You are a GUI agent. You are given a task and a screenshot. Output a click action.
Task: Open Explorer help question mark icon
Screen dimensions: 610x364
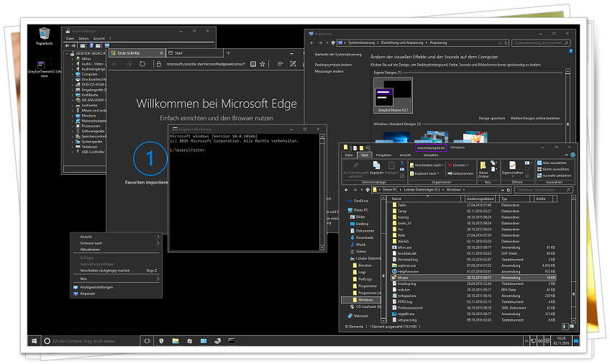coord(573,155)
